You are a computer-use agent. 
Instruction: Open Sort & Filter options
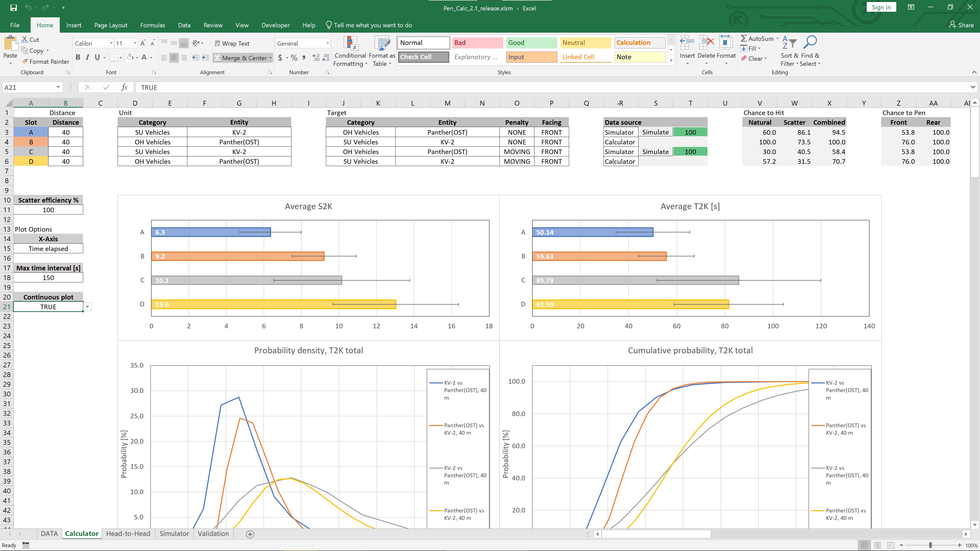point(789,51)
